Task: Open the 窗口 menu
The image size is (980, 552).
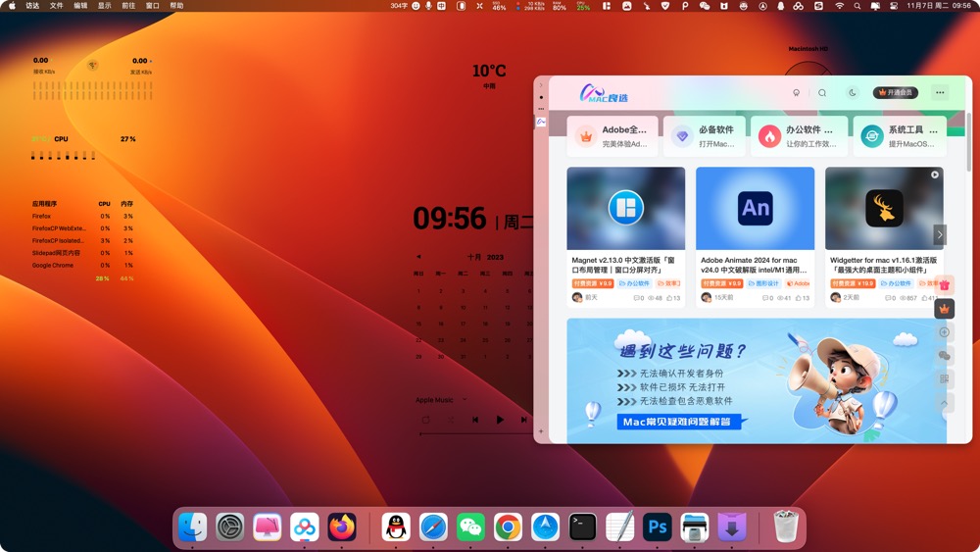Action: pos(153,6)
